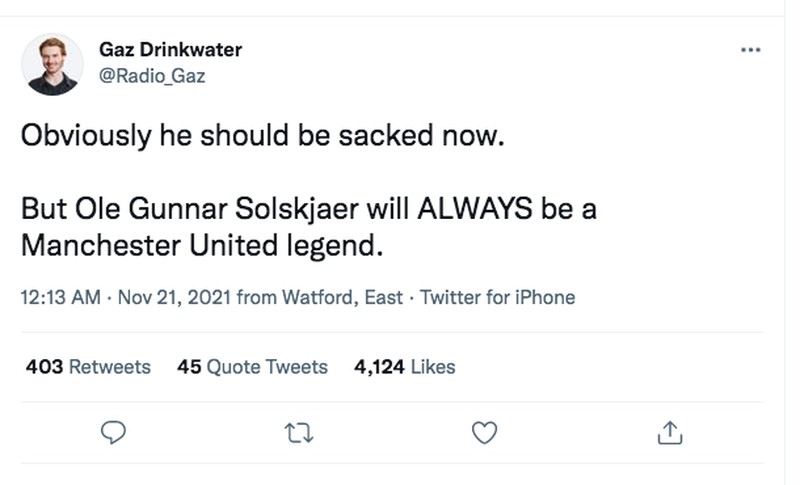The height and width of the screenshot is (485, 800).
Task: Click the "Manchester United legend" text
Action: tap(201, 244)
